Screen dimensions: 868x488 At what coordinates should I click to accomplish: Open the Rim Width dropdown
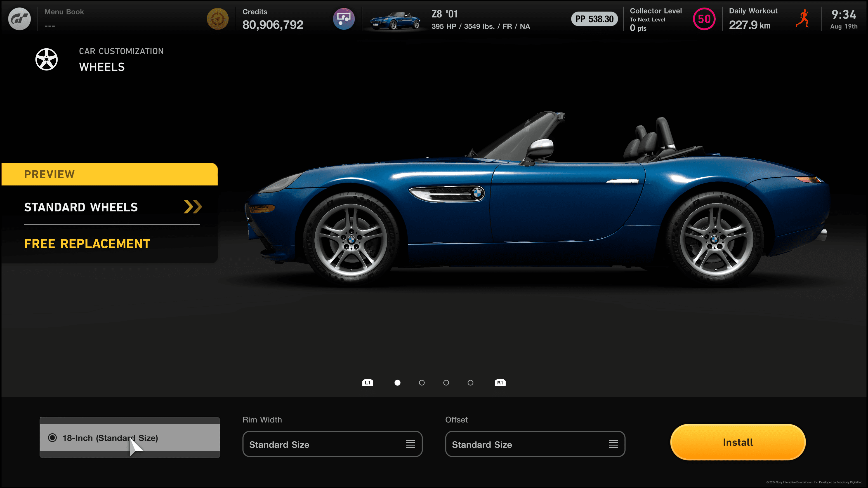click(x=333, y=444)
